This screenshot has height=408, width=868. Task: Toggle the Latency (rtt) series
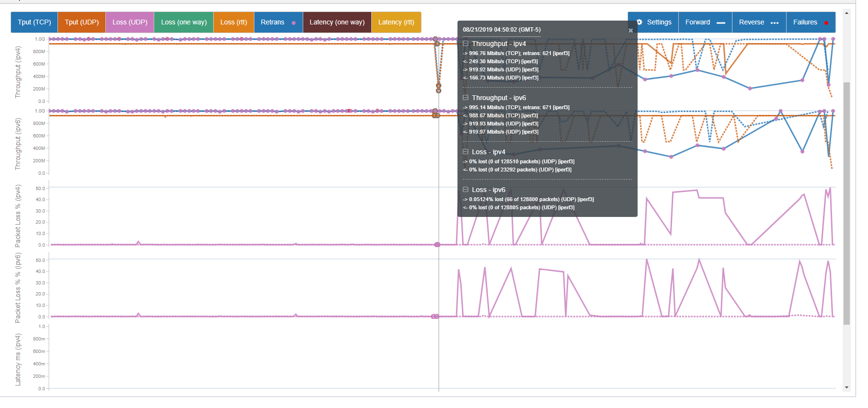[x=396, y=22]
